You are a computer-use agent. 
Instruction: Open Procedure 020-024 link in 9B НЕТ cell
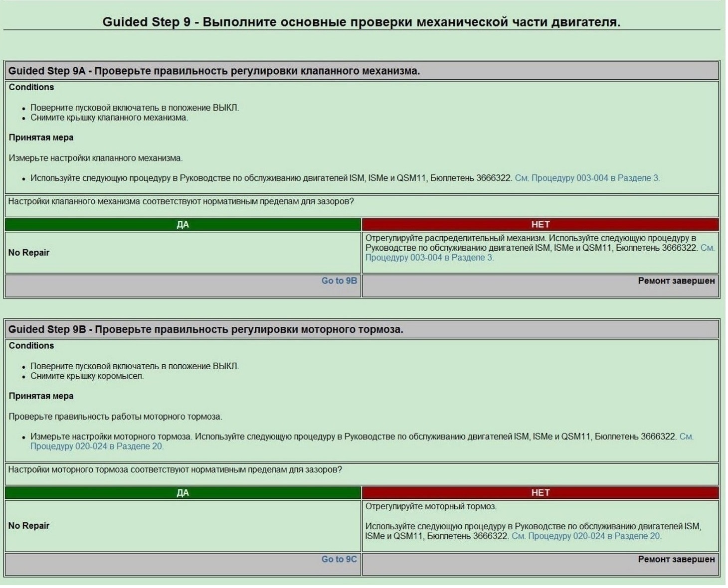click(586, 536)
